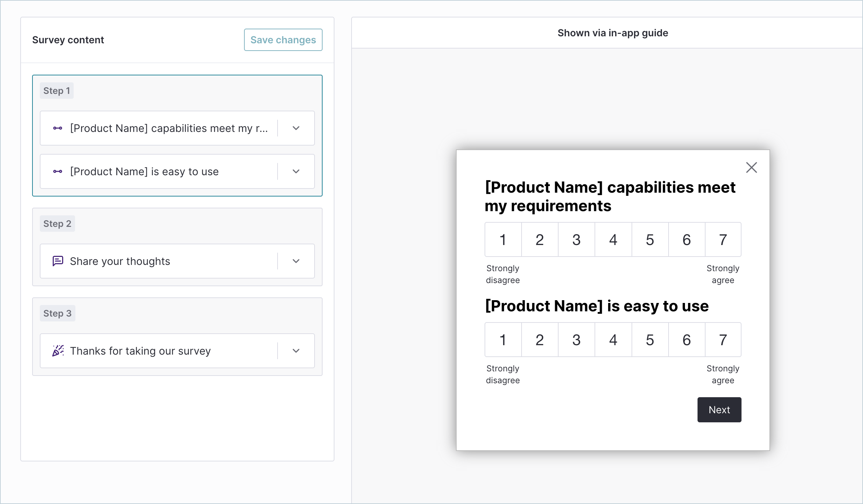Viewport: 863px width, 504px height.
Task: Select the Step 1 label
Action: 57,90
